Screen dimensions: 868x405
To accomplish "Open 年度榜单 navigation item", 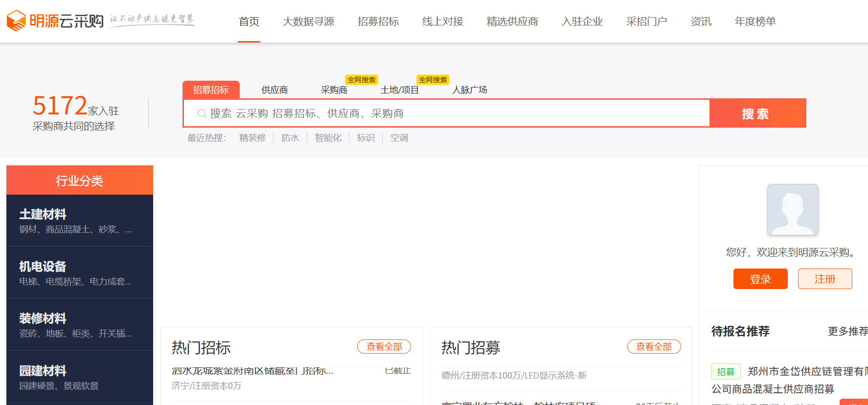I will pos(755,22).
